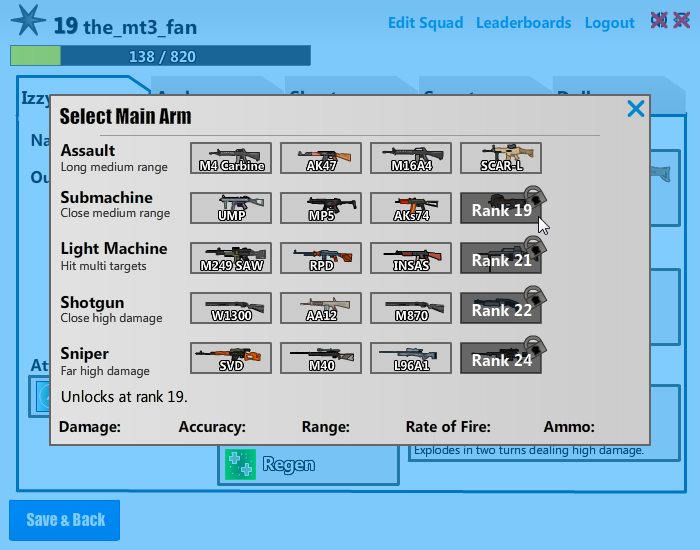Pick the M16A4 assault rifle

[411, 158]
